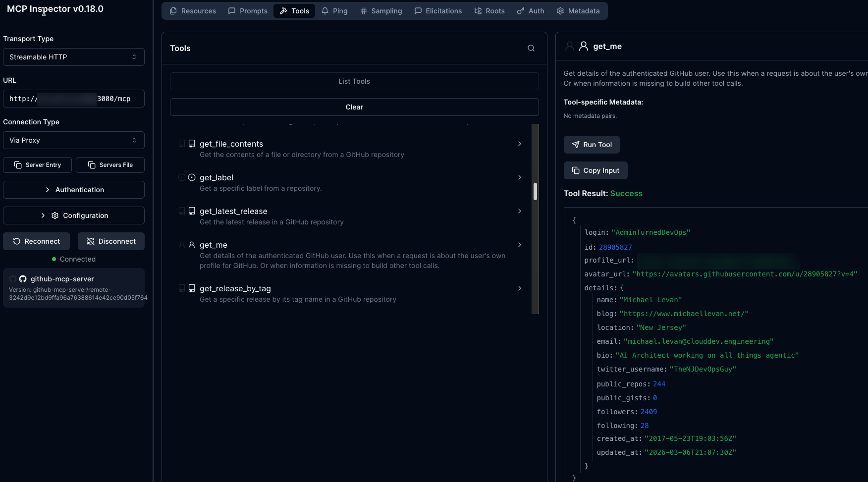Open get_release_by_tag using its chevron
The width and height of the screenshot is (868, 482).
[x=519, y=288]
